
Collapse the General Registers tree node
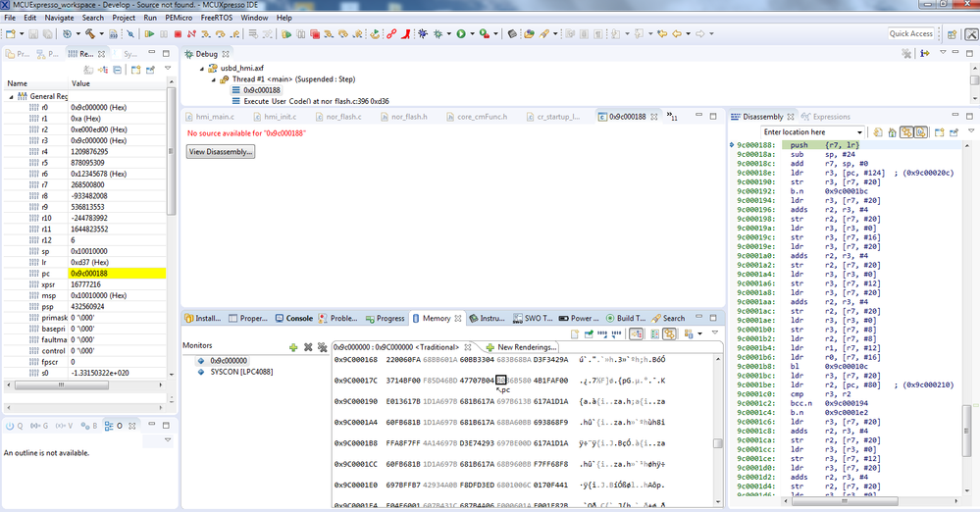click(11, 96)
